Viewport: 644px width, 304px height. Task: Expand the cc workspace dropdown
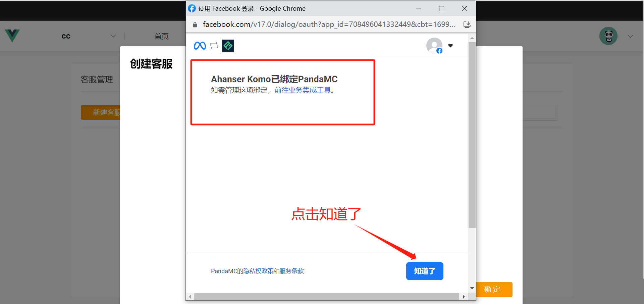click(x=113, y=36)
